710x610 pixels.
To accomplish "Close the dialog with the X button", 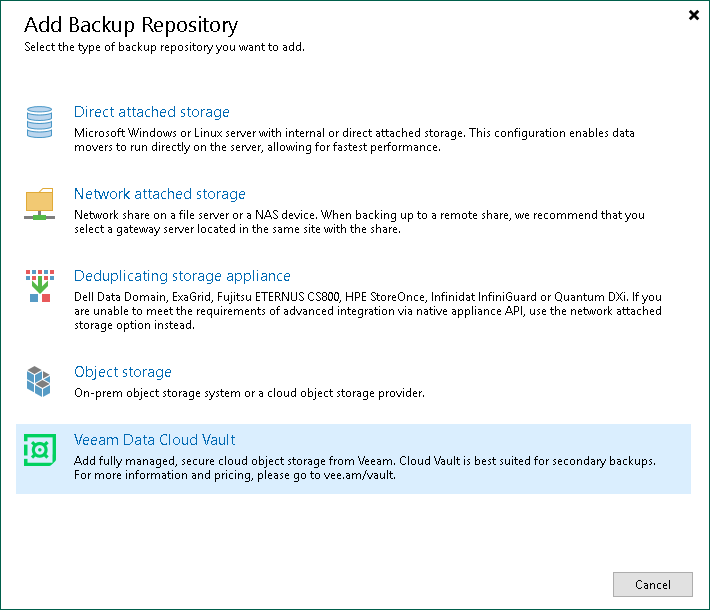I will [x=694, y=15].
